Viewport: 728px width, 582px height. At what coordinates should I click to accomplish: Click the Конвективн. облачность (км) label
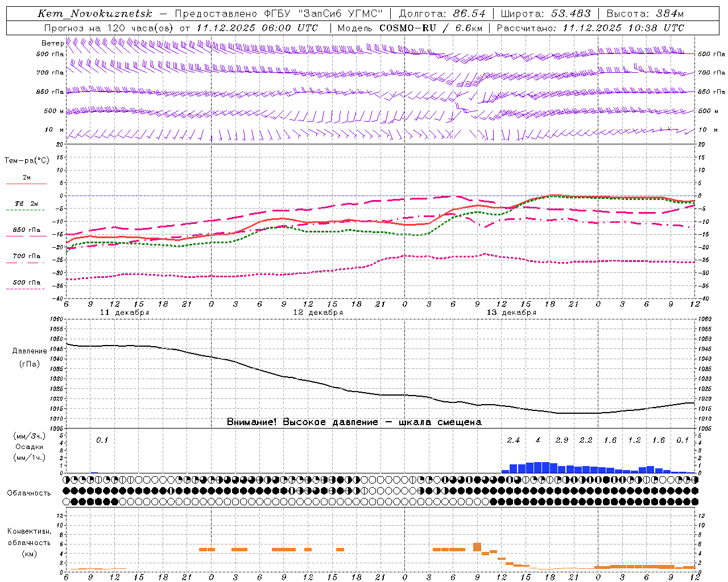[29, 542]
